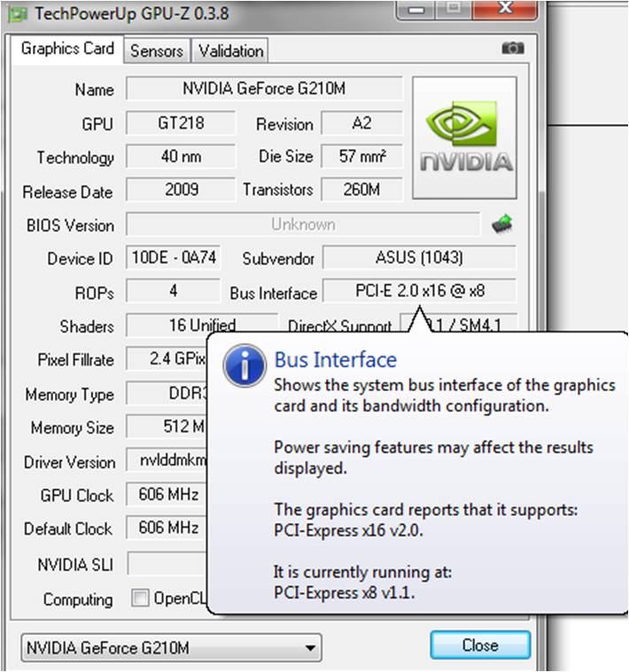Click the NVIDIA logo image
The image size is (629, 672).
464,137
